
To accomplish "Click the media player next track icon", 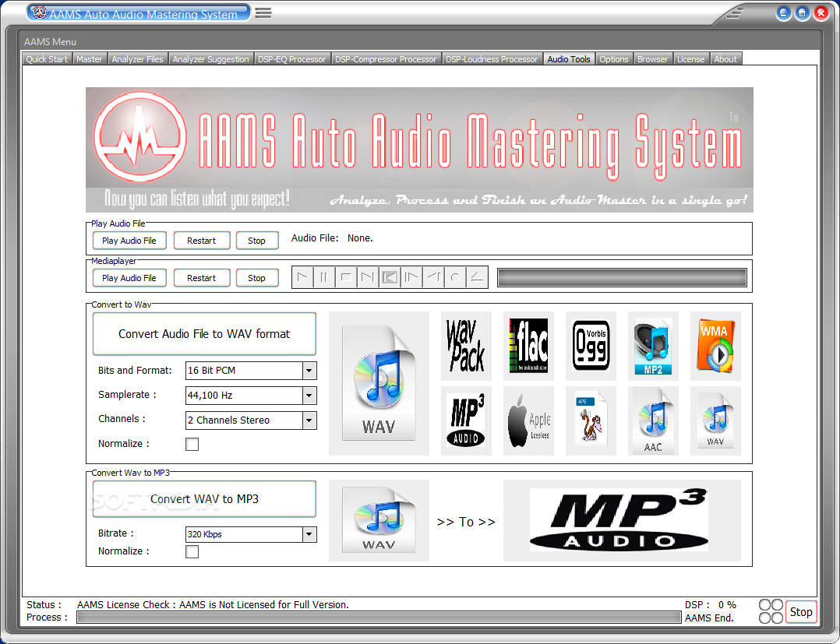I will coord(368,277).
